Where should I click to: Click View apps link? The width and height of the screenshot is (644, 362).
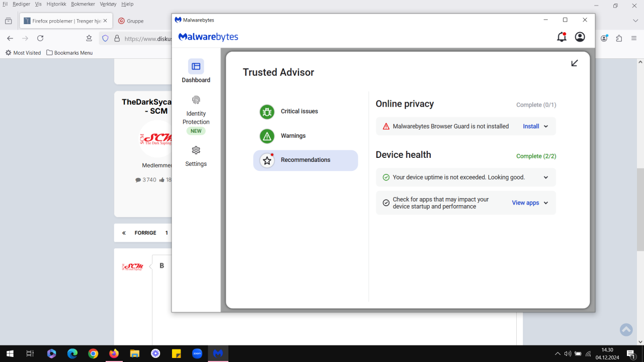click(x=525, y=203)
